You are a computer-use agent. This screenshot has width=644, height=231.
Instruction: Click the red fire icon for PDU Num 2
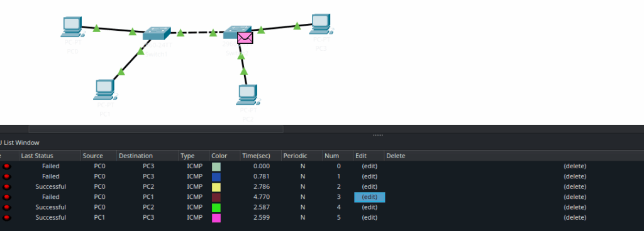[6, 187]
